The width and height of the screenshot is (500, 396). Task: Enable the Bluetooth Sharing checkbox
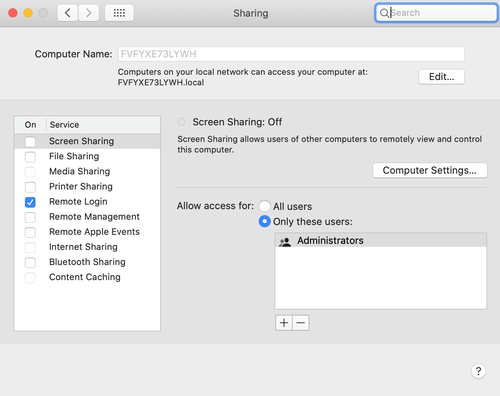coord(30,262)
